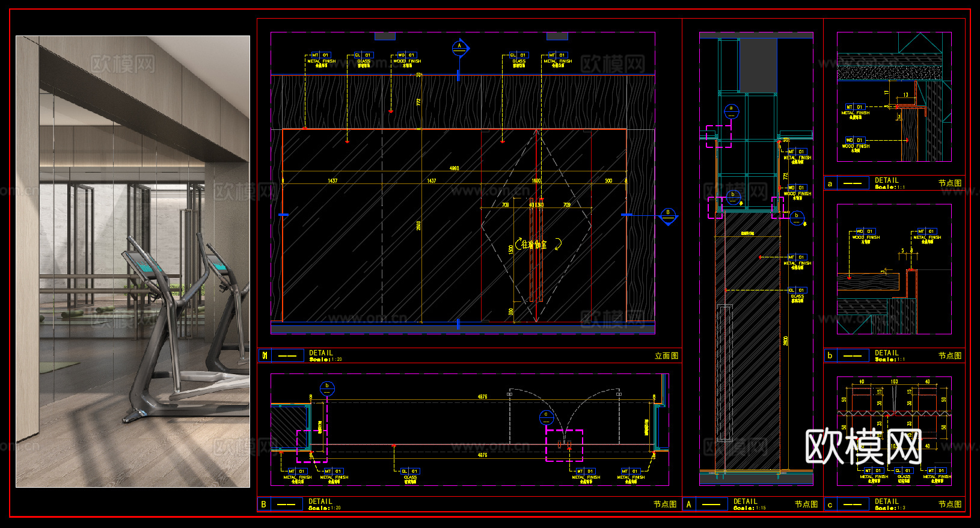Click the 往瑜伽室 door annotation
This screenshot has height=528, width=980.
pos(534,244)
